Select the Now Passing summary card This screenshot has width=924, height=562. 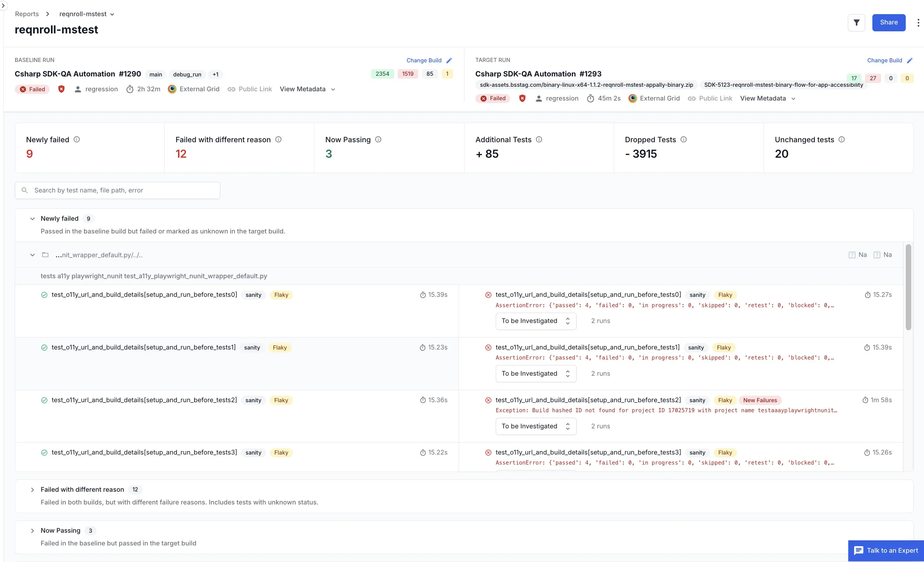coord(389,148)
